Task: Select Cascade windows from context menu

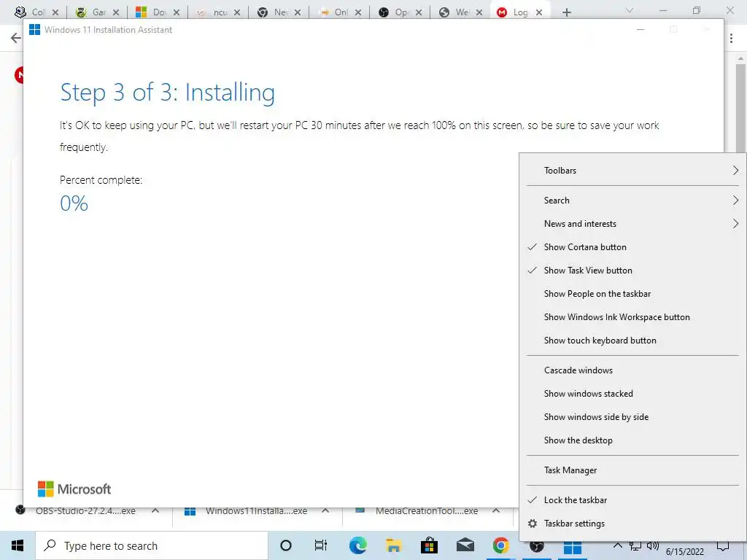Action: coord(632,370)
